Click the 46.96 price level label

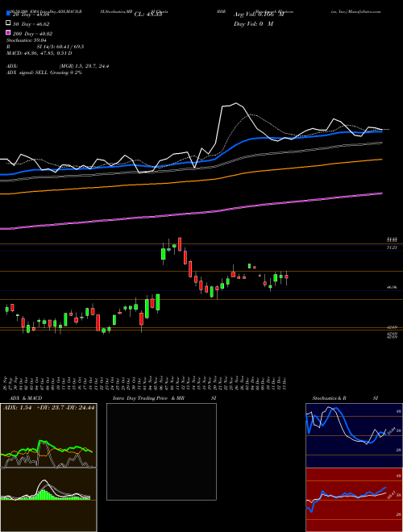(393, 287)
